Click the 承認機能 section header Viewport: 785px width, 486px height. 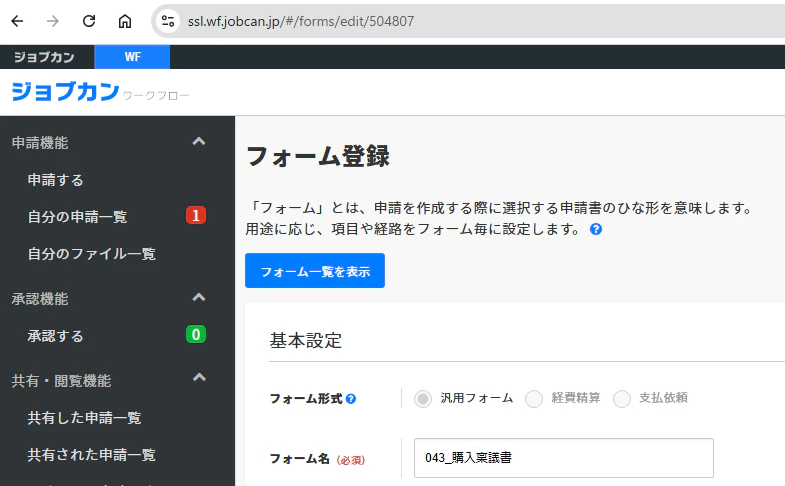40,299
